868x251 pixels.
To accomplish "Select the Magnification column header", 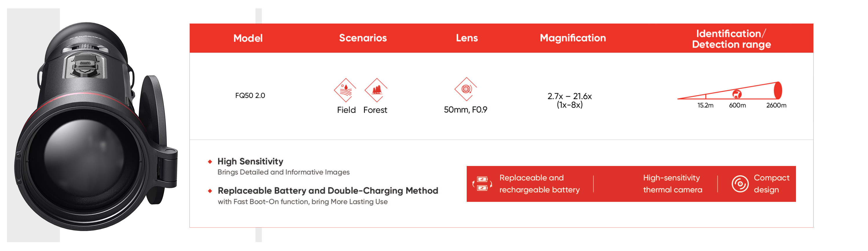I will [573, 38].
